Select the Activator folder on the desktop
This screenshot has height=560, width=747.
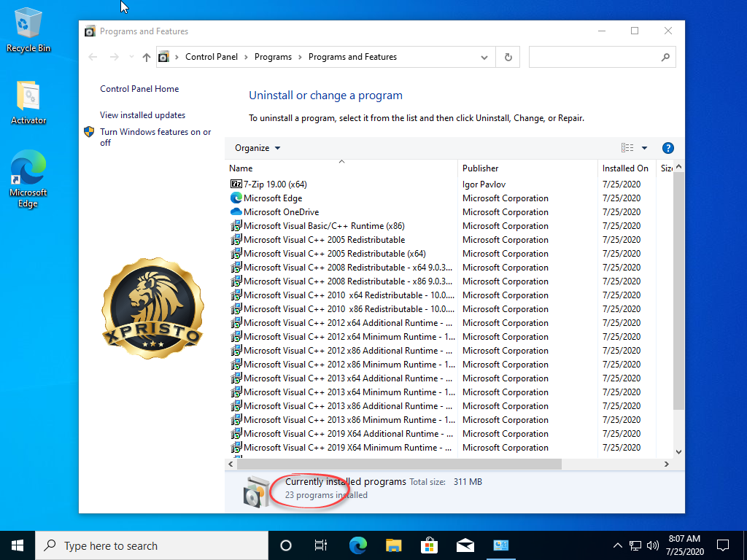(x=28, y=102)
